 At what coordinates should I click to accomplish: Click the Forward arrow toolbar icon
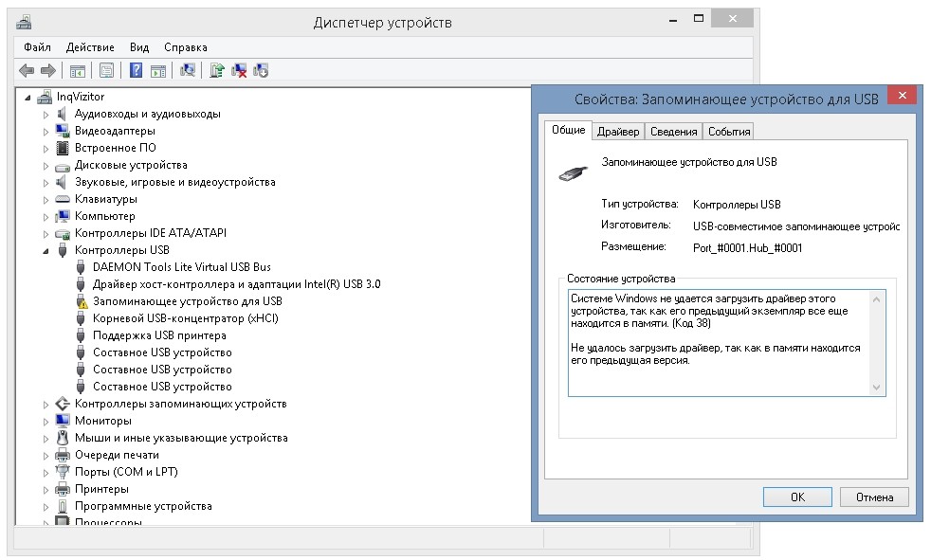tap(48, 71)
